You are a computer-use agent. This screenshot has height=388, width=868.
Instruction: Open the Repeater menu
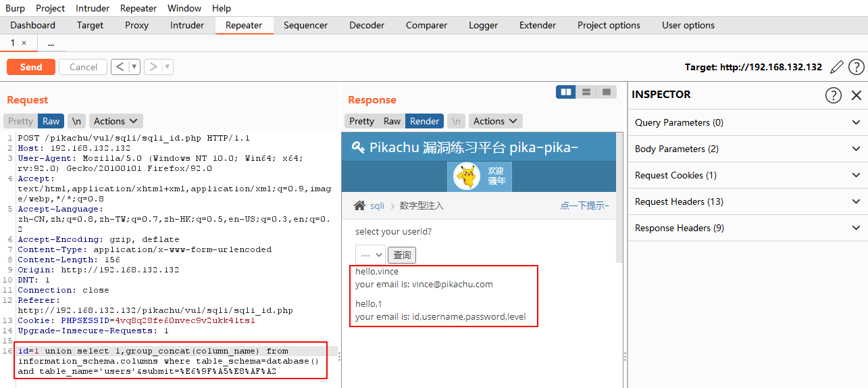point(138,8)
